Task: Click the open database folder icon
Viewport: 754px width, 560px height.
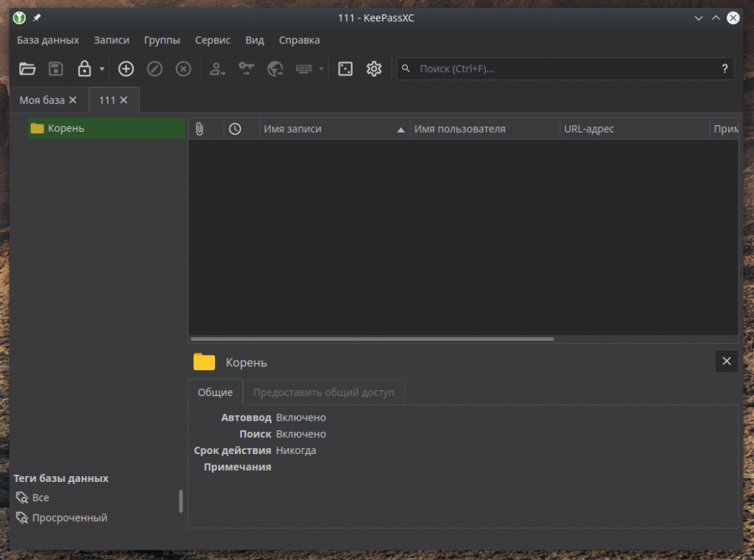Action: click(27, 69)
